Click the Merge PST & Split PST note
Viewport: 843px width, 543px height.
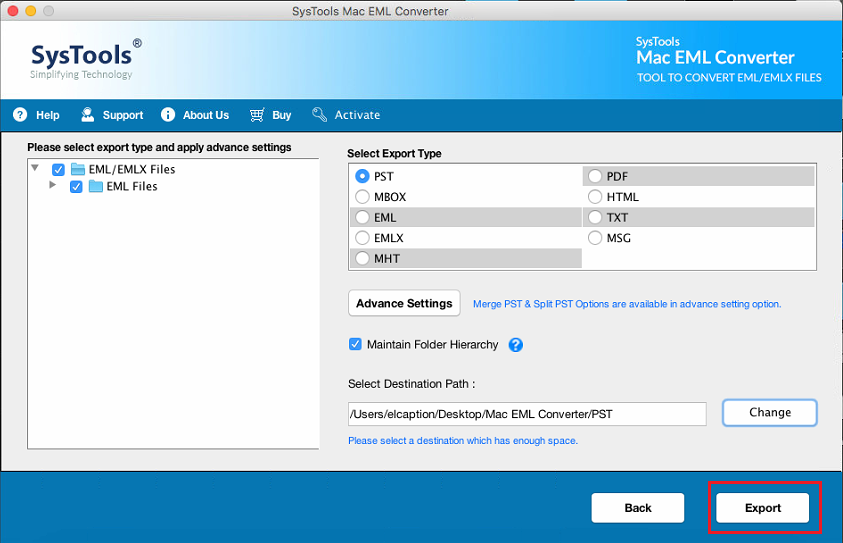(x=627, y=304)
